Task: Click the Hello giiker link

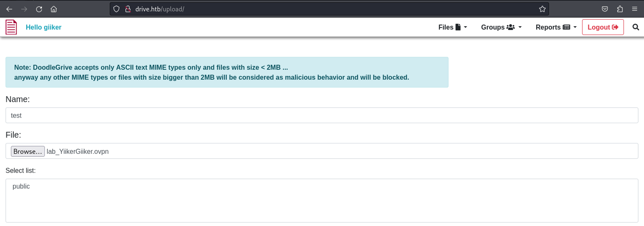Action: click(43, 27)
